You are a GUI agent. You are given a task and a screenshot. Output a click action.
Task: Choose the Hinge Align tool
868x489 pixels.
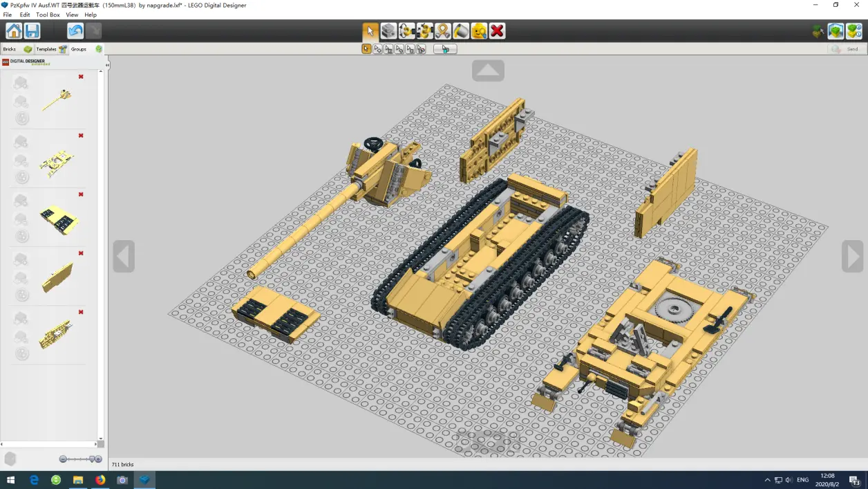pyautogui.click(x=424, y=31)
